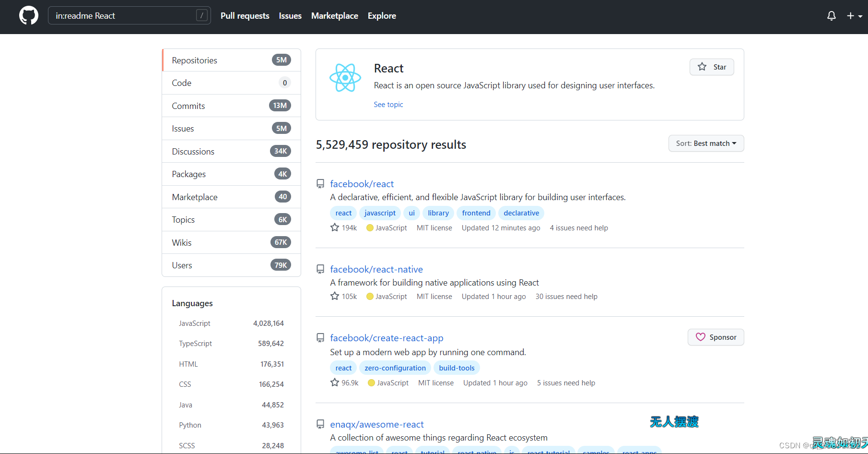Filter results by Python language
The image size is (868, 454).
click(231, 425)
